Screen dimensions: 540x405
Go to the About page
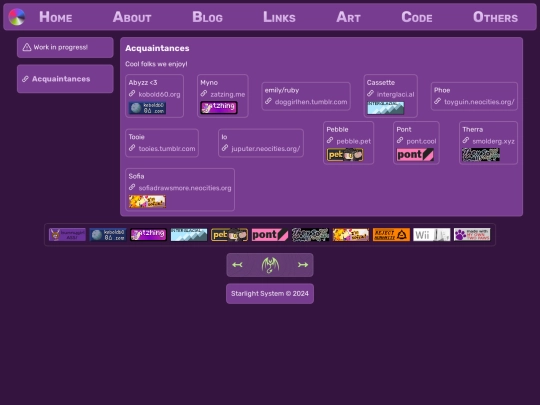coord(132,17)
